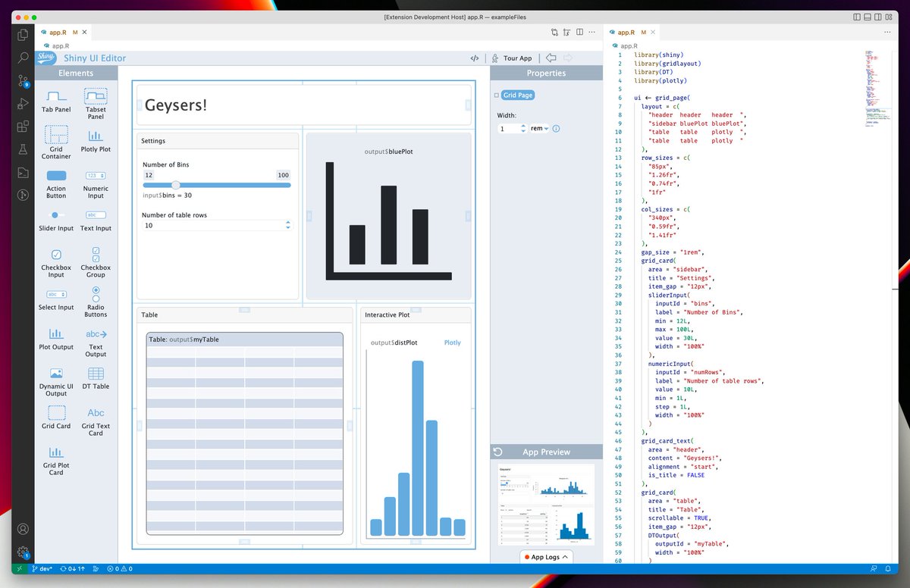The width and height of the screenshot is (910, 588).
Task: Select the Plot Output element
Action: pos(56,338)
